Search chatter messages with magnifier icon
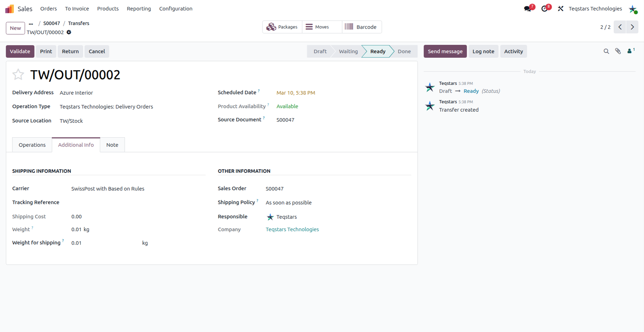The image size is (644, 332). [606, 51]
